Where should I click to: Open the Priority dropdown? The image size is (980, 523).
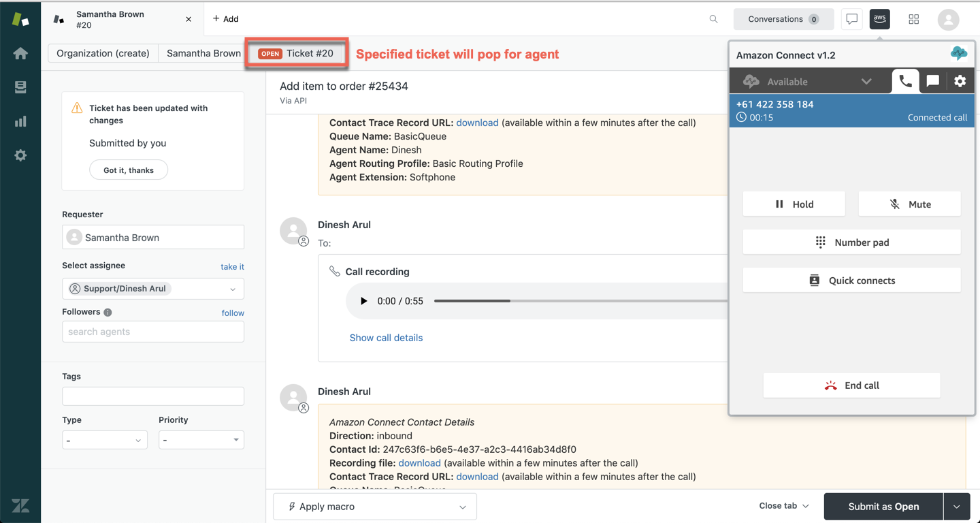coord(201,440)
